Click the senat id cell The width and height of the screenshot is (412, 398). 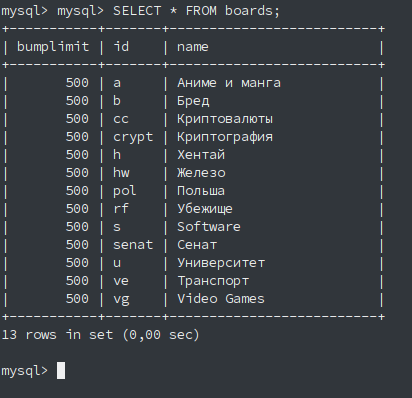point(133,245)
